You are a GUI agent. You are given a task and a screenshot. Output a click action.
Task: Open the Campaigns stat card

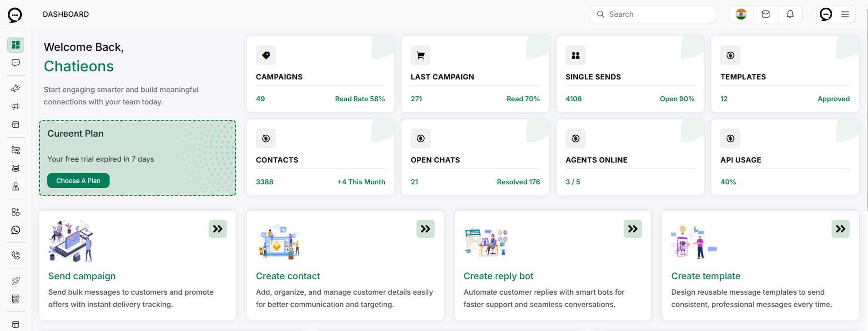[x=320, y=74]
